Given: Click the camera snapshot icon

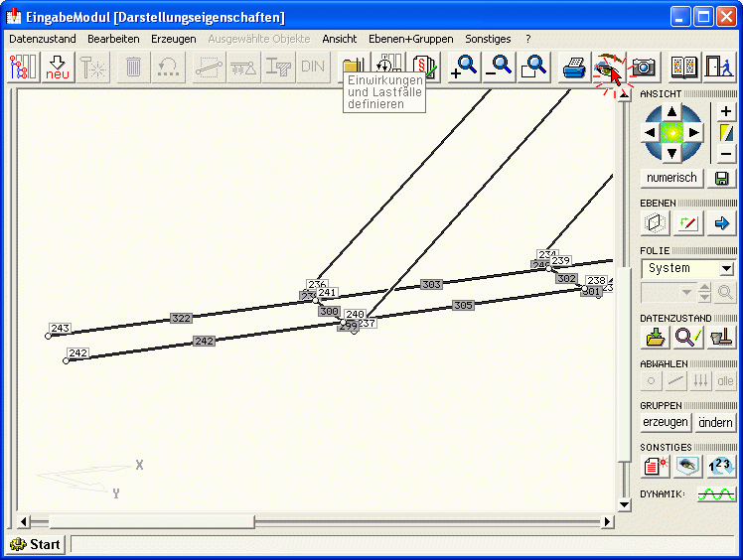Looking at the screenshot, I should coord(644,67).
